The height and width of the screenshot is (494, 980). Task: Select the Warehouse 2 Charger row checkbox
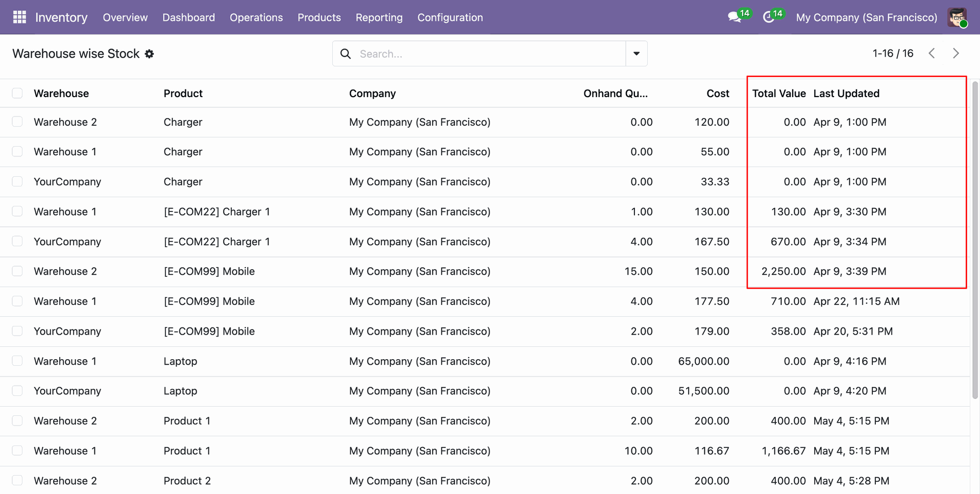(17, 122)
